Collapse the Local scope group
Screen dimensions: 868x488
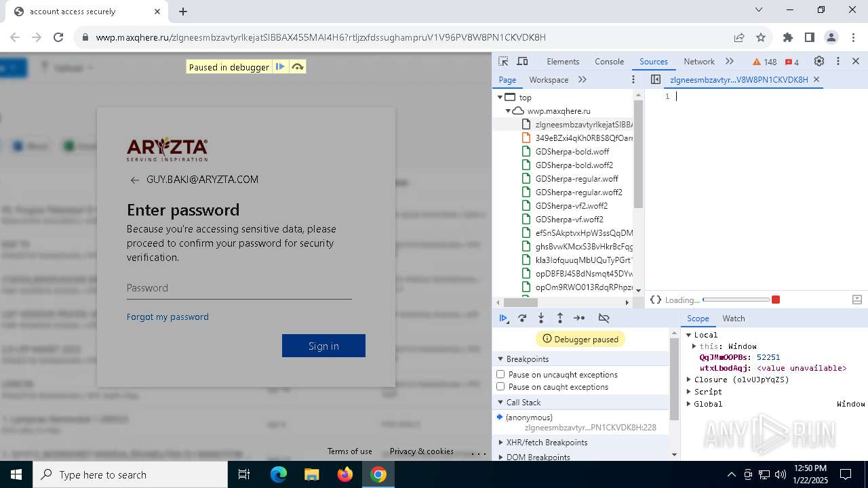pos(688,335)
